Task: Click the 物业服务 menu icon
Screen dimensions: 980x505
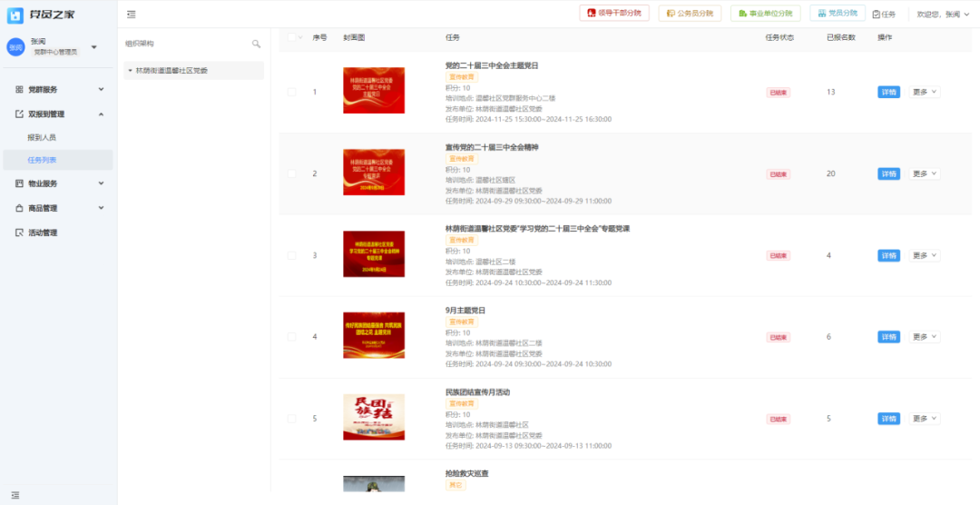Action: [x=19, y=183]
